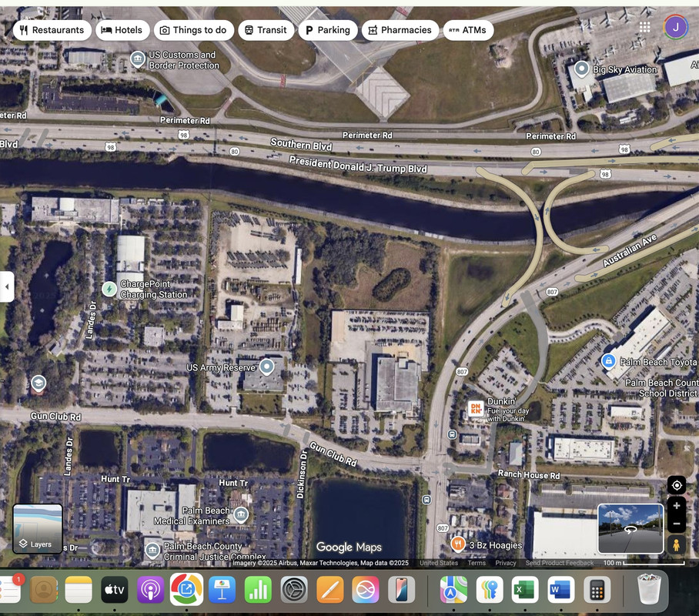Open the Dunkin' location marker
This screenshot has height=616, width=699.
(x=476, y=409)
